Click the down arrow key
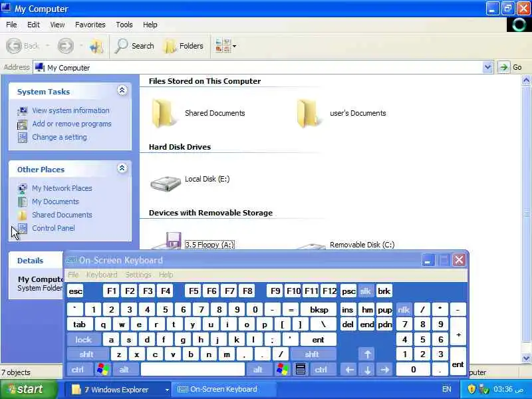532x399 pixels. point(368,370)
